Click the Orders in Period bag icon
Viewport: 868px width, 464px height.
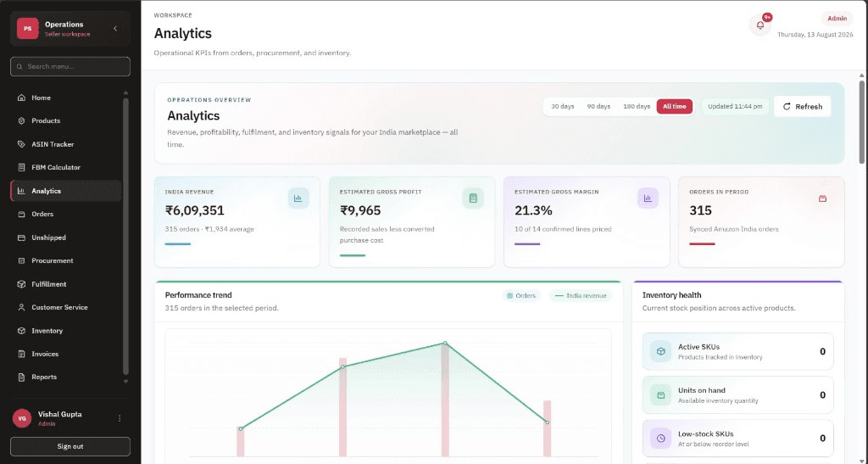point(822,198)
